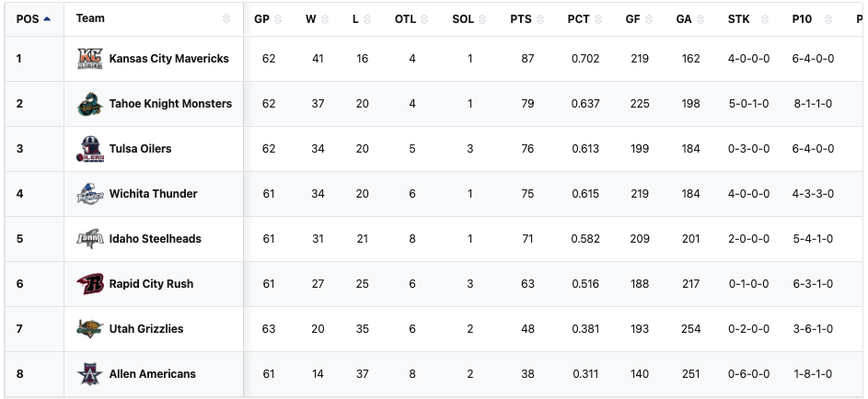The width and height of the screenshot is (868, 399).
Task: Sort table by Team name header
Action: 90,18
